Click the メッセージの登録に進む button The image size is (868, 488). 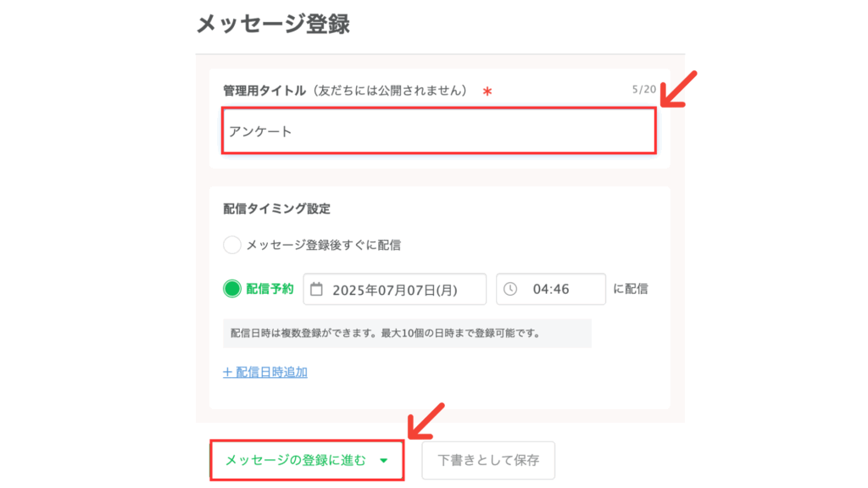(x=307, y=460)
